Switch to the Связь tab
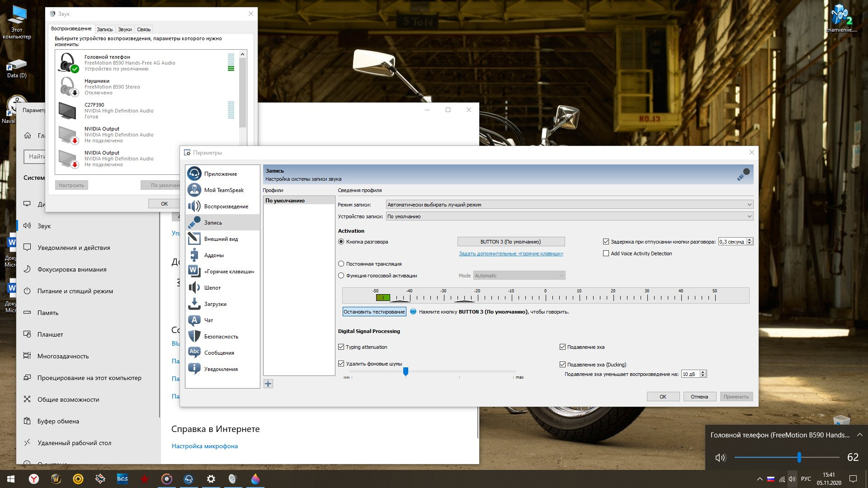The height and width of the screenshot is (488, 868). coord(144,29)
